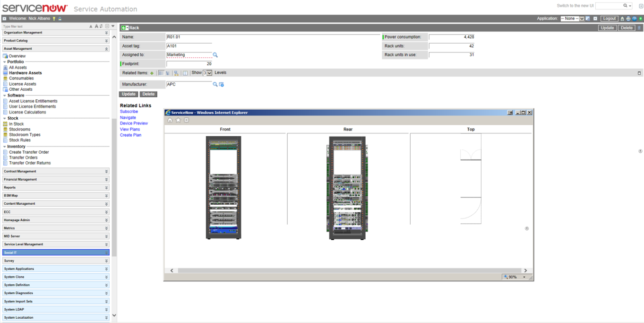644x323 pixels.
Task: Click the Type filter text navigator field
Action: click(45, 26)
